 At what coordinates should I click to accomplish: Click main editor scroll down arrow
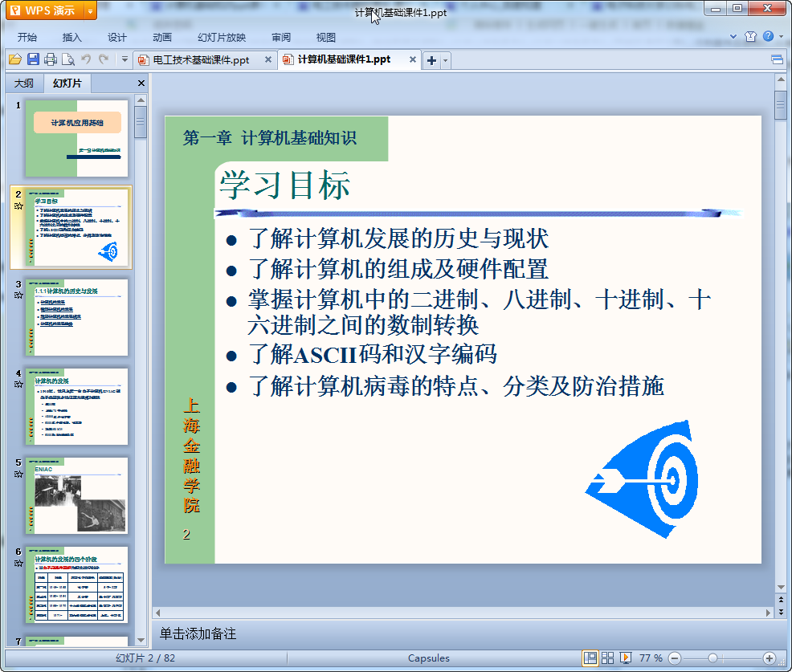[x=781, y=587]
